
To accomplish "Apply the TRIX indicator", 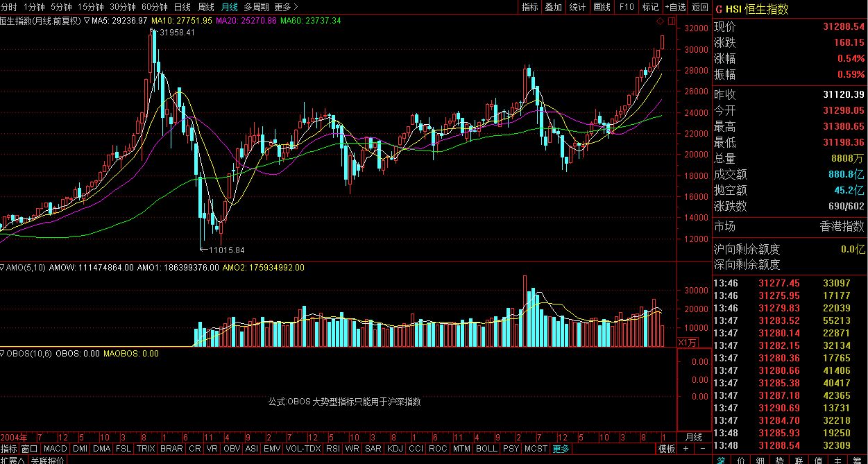I will (146, 449).
